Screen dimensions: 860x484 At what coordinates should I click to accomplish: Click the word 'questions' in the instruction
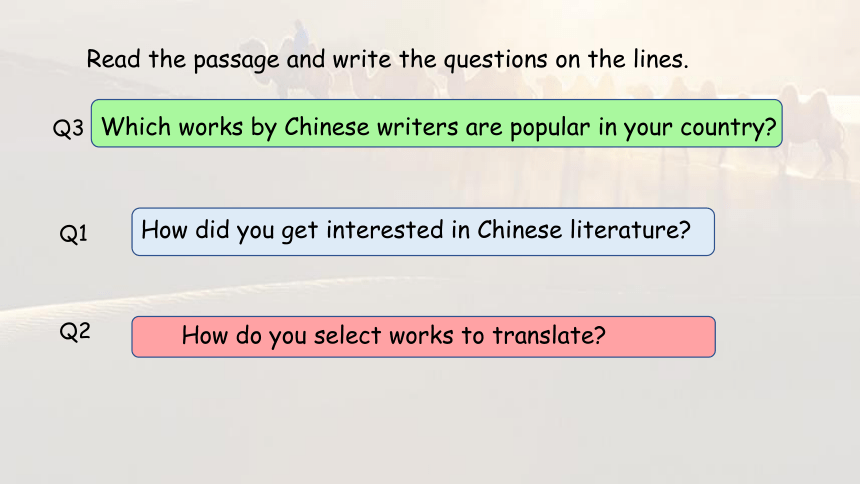(x=495, y=61)
